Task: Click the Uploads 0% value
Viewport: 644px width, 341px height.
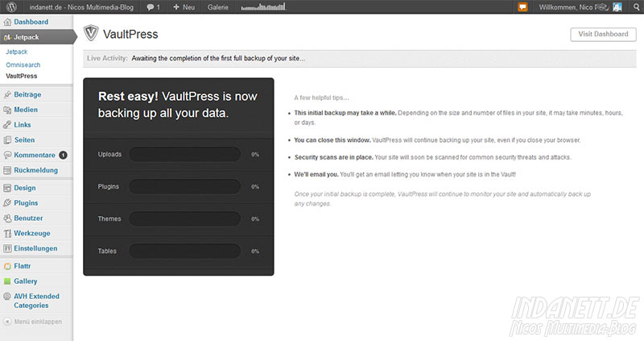Action: tap(255, 155)
